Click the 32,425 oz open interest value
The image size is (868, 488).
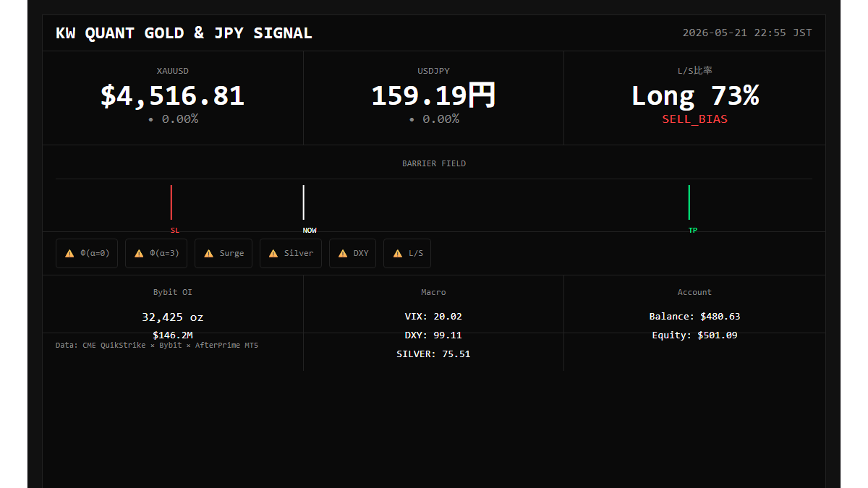[x=173, y=317]
